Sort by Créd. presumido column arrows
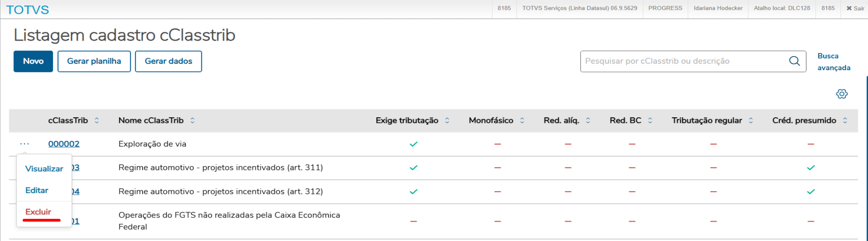Viewport: 868px width, 241px height. 845,120
